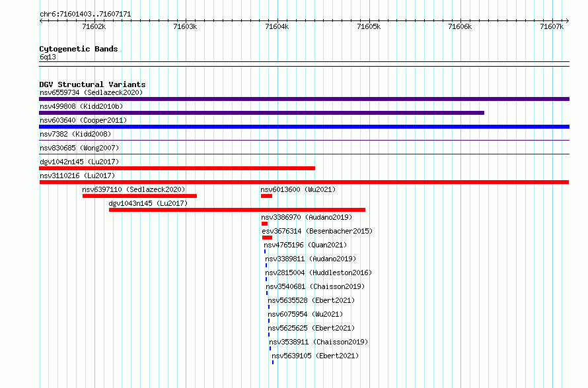588x388 pixels.
Task: Click the nsv6559734 (Sedlazeck2020) variant bar
Action: [x=304, y=99]
